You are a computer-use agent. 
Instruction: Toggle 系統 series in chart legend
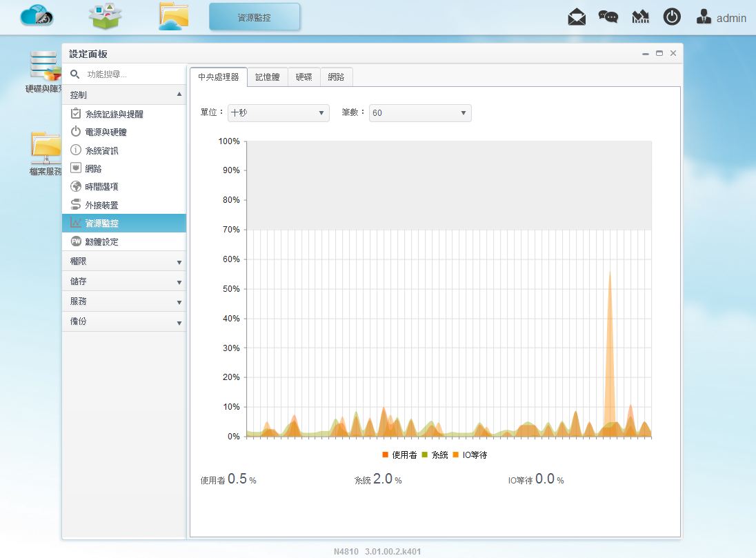[x=435, y=455]
